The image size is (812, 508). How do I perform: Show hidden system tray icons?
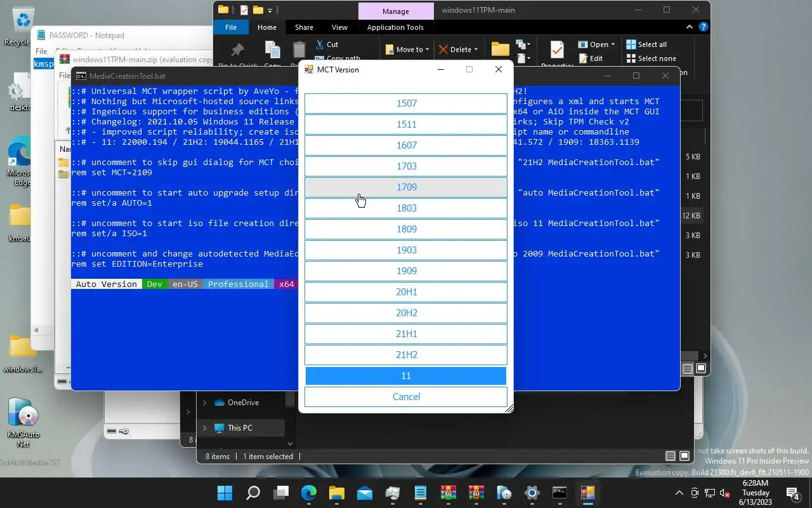679,493
